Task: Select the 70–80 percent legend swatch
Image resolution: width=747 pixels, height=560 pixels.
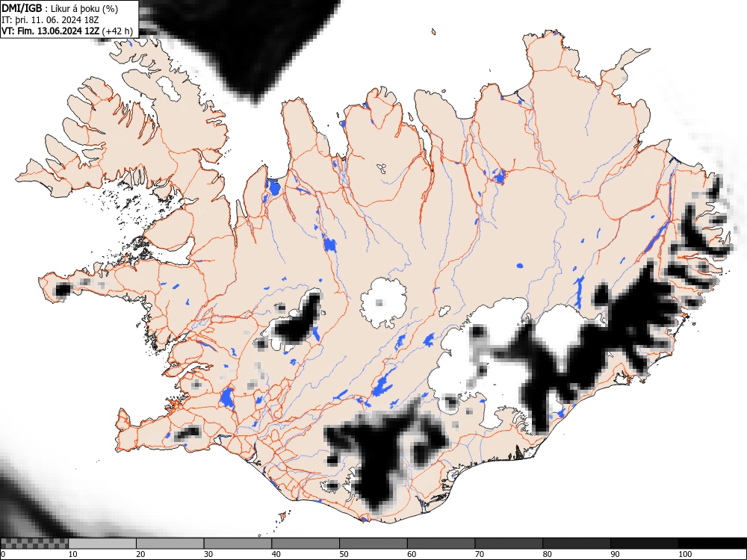Action: point(508,544)
